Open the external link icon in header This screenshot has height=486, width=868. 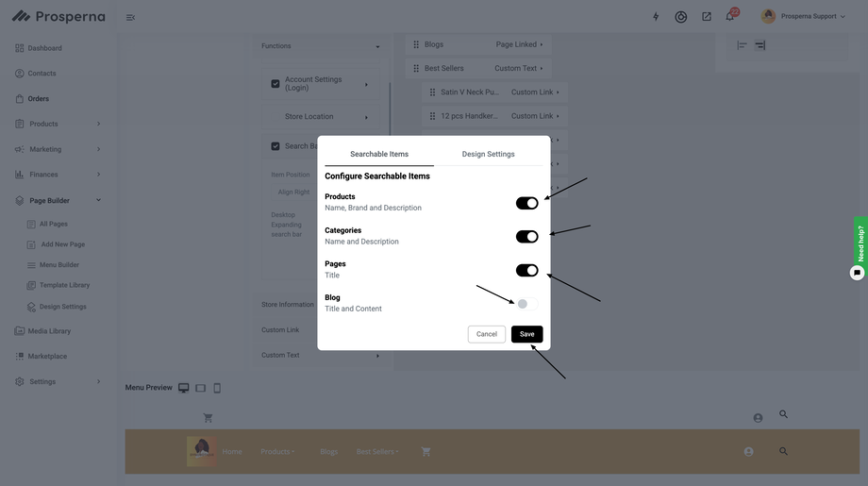[x=707, y=17]
